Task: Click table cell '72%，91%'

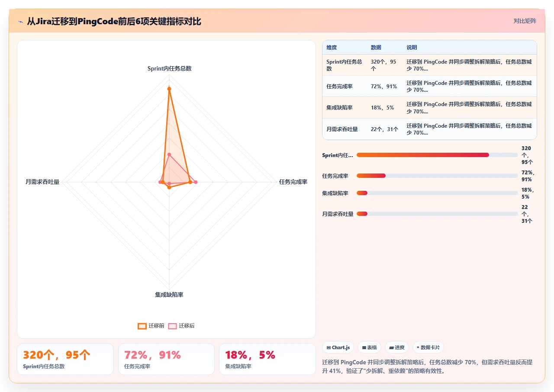Action: point(384,87)
